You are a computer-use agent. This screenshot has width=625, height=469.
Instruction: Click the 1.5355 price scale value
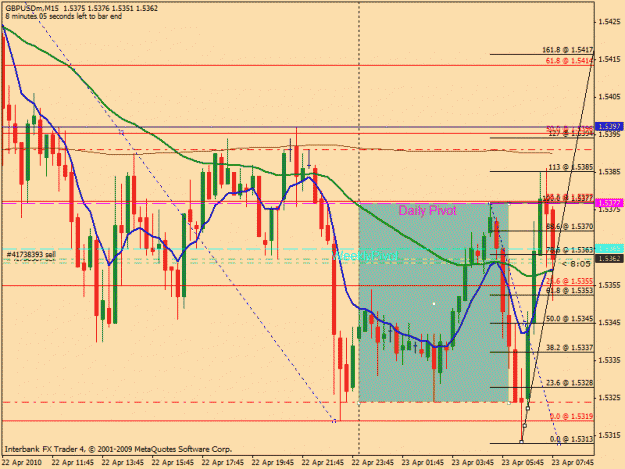coord(609,285)
